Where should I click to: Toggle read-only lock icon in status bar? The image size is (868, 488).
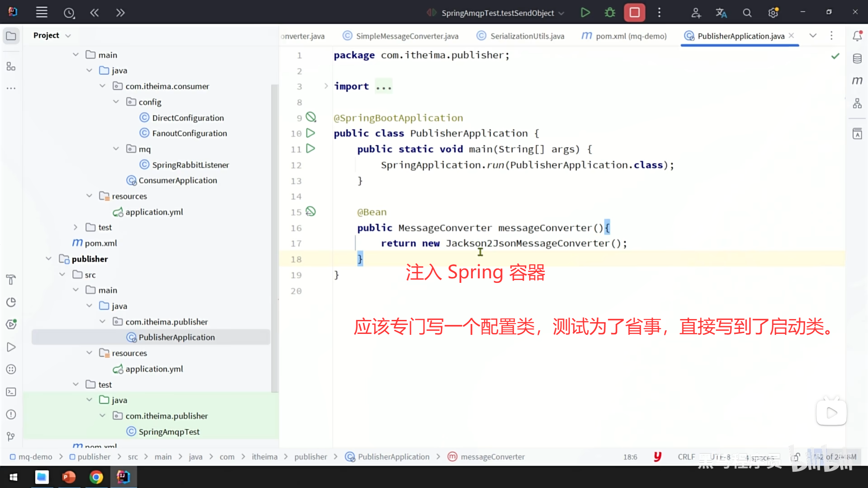click(x=797, y=457)
